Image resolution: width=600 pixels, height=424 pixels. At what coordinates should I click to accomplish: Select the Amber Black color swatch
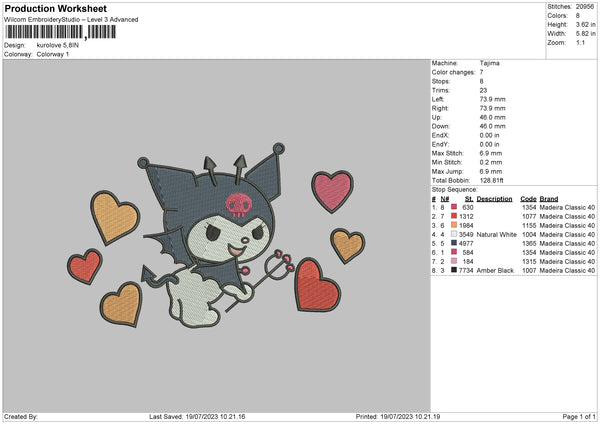(454, 270)
